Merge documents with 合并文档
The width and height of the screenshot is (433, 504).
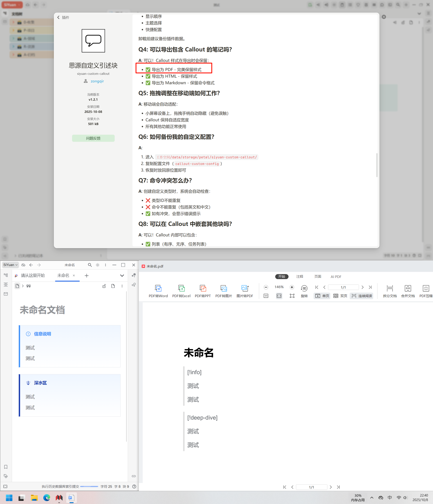click(408, 291)
